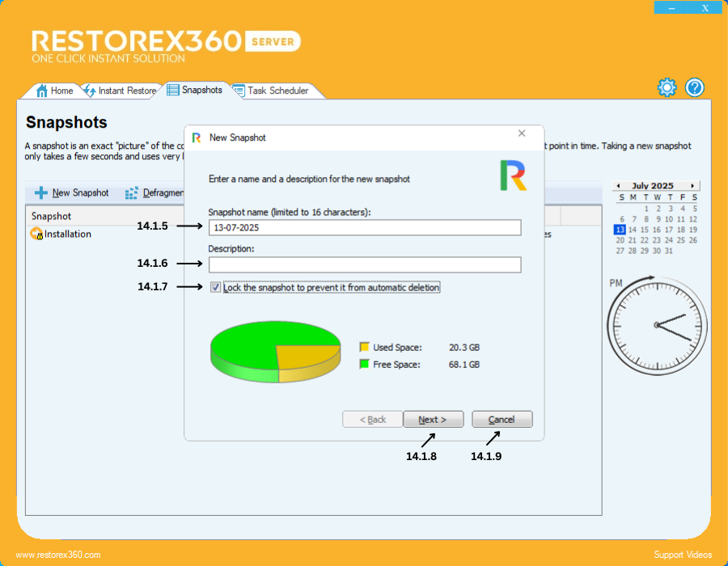Click the analog clock widget
728x566 pixels.
point(657,325)
